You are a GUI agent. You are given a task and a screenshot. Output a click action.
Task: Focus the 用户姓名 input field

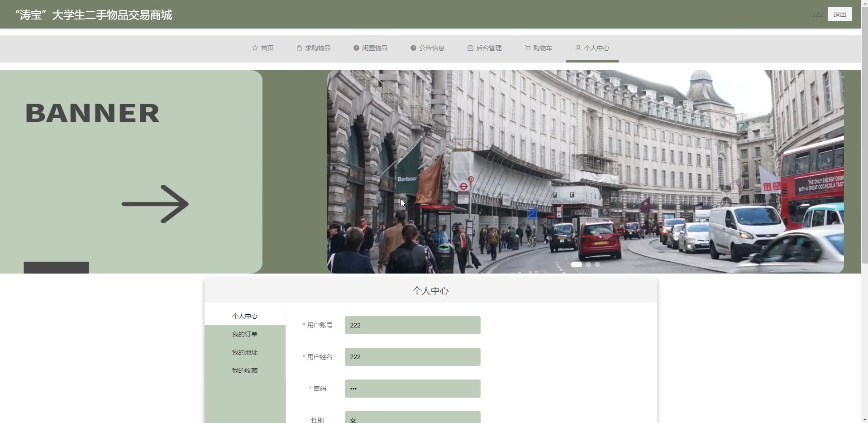pyautogui.click(x=412, y=357)
